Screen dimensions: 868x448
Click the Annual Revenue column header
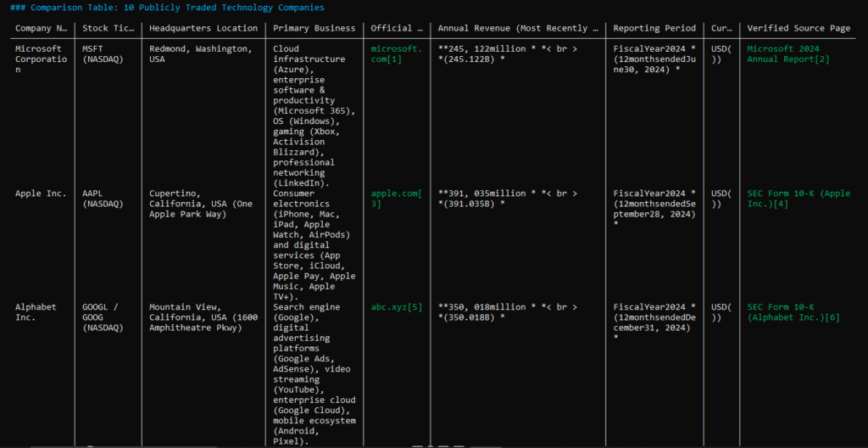(x=518, y=28)
